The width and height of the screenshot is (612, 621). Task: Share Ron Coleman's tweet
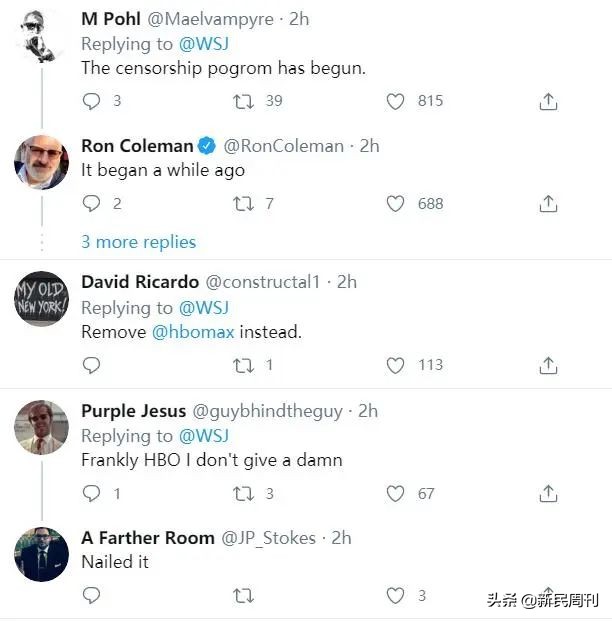548,203
